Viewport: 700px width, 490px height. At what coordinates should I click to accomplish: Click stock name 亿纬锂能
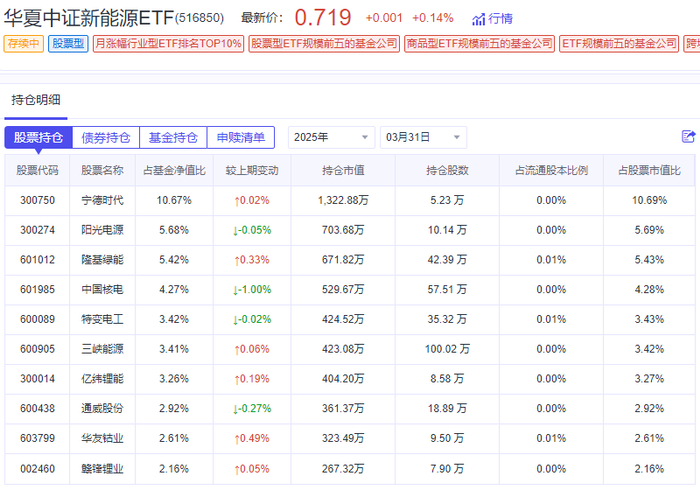point(102,379)
